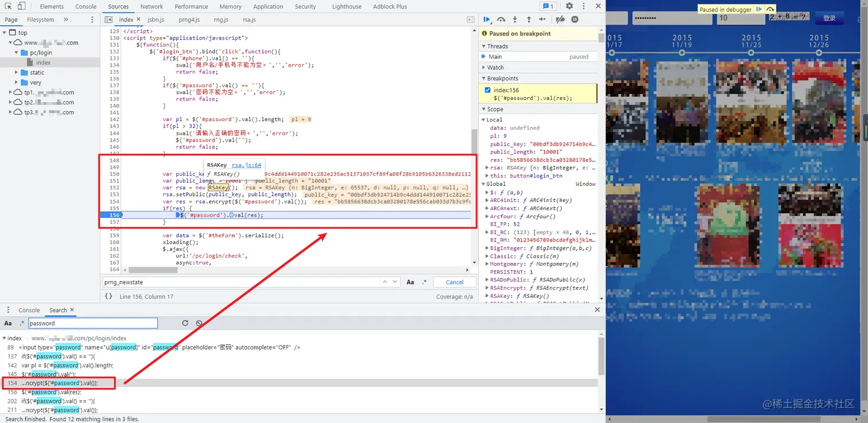This screenshot has width=868, height=423.
Task: Open the Lighthouse panel tab
Action: (x=347, y=6)
